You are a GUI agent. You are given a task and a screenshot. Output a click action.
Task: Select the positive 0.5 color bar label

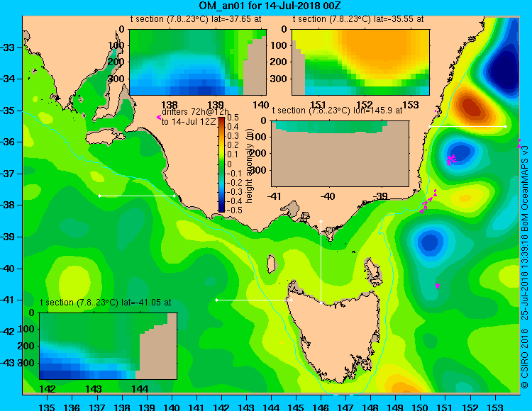pyautogui.click(x=233, y=118)
